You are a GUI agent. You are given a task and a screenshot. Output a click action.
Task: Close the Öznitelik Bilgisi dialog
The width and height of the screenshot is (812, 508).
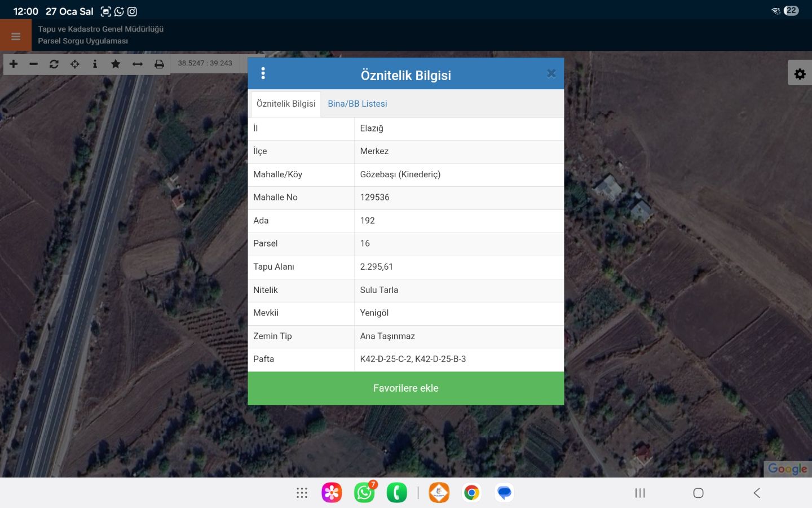pyautogui.click(x=551, y=73)
